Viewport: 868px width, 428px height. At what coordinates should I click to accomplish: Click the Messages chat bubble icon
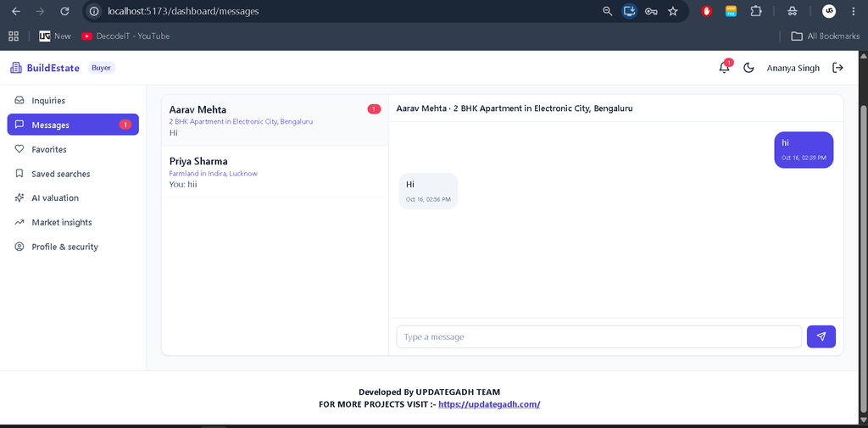click(19, 125)
